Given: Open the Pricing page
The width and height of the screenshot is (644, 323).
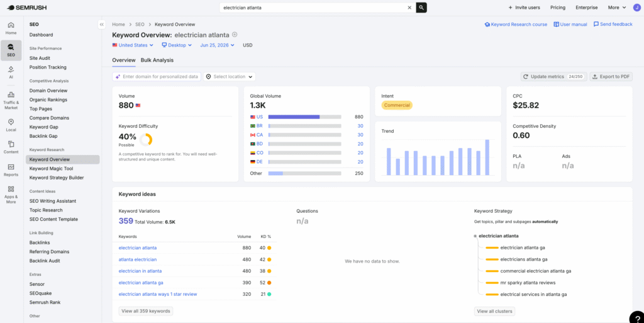Looking at the screenshot, I should tap(558, 8).
